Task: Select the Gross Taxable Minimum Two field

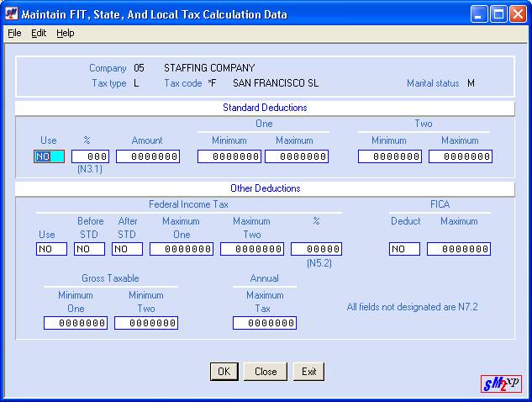Action: pyautogui.click(x=146, y=323)
